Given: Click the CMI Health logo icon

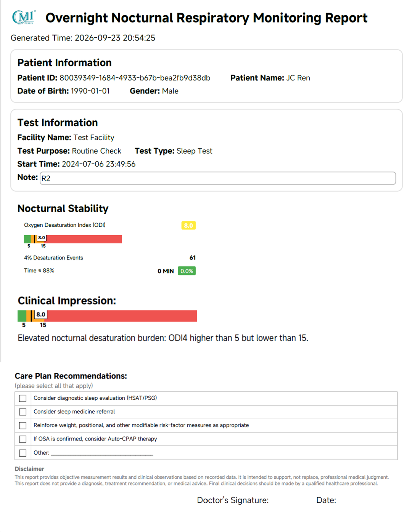Looking at the screenshot, I should pyautogui.click(x=24, y=17).
